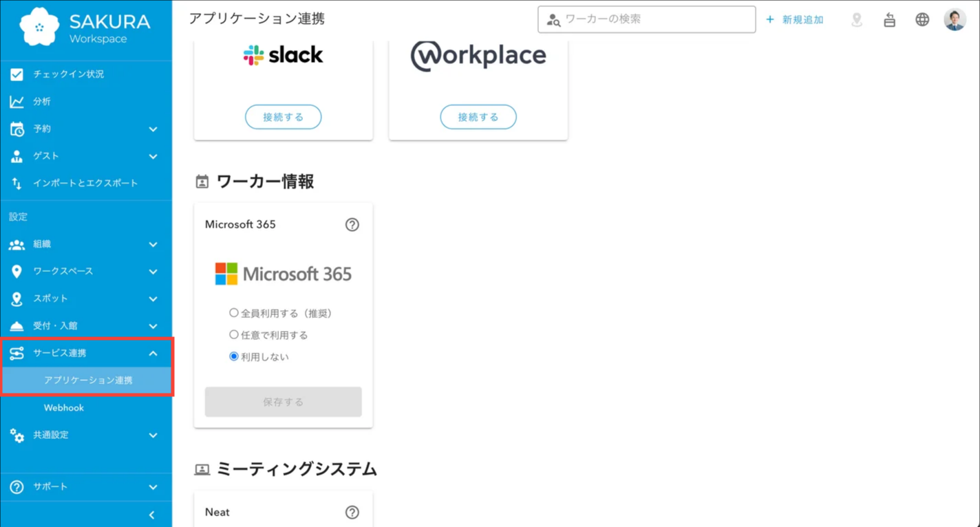The image size is (980, 527).
Task: Click 新規追加 in the top bar
Action: pos(795,20)
